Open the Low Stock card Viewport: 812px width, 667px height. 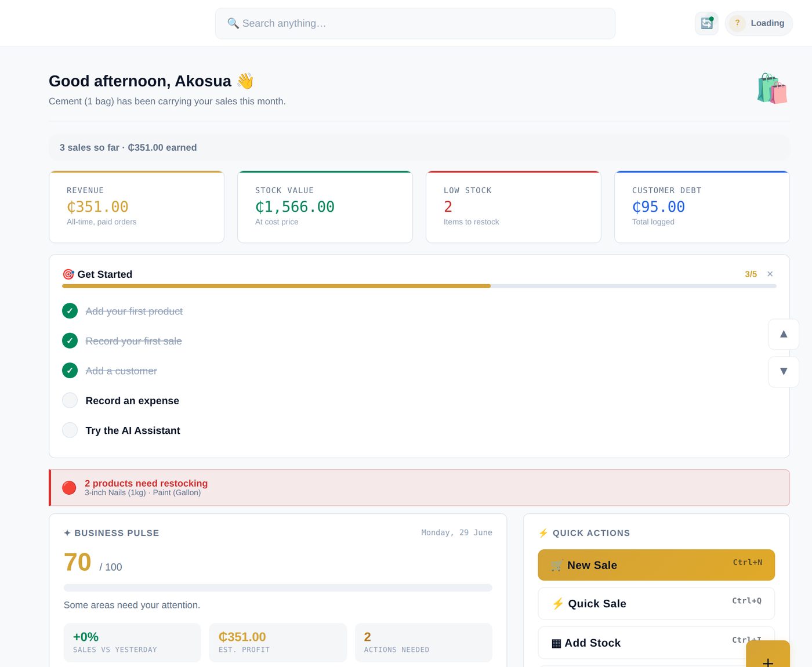pos(513,207)
